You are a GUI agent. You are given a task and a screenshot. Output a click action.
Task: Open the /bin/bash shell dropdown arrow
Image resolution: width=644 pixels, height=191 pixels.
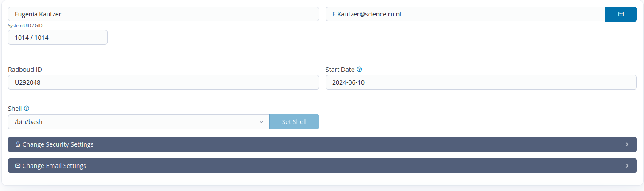coord(261,122)
